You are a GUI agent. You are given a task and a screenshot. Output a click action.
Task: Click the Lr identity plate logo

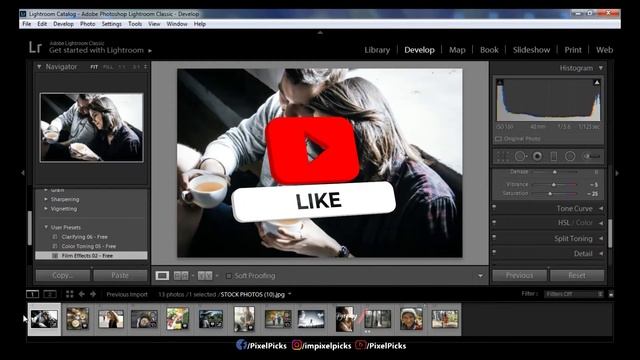(x=35, y=47)
